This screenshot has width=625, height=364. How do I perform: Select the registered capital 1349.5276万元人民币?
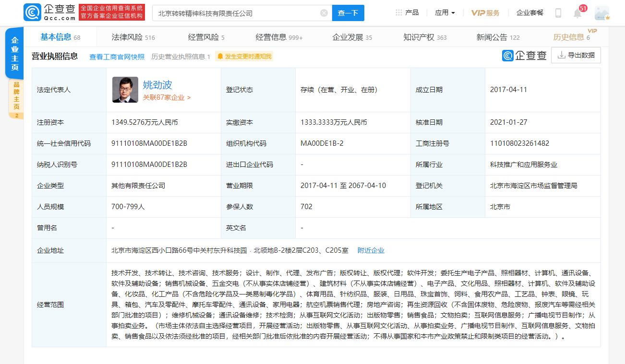pyautogui.click(x=144, y=122)
